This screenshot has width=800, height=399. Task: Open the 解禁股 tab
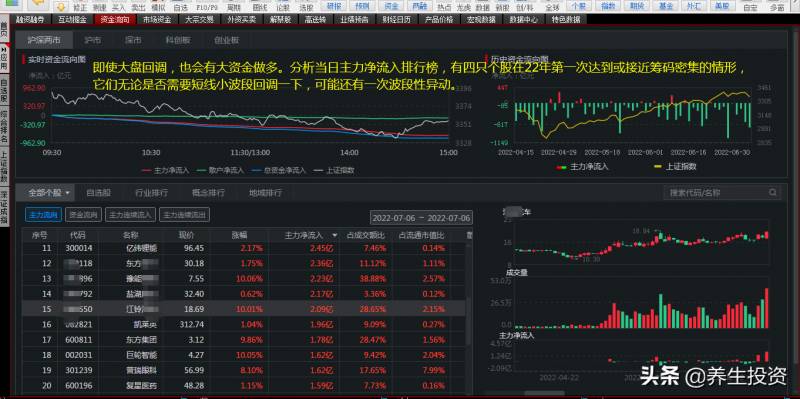(281, 19)
